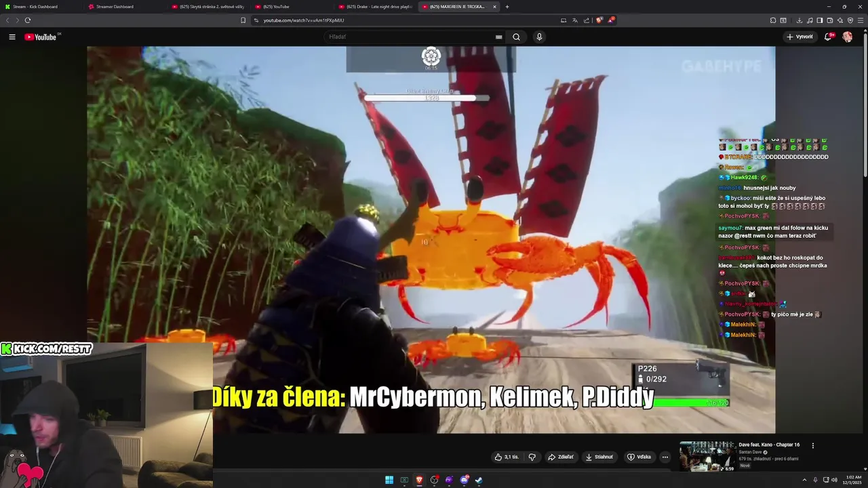Click the Zdieľať share button

click(x=561, y=457)
